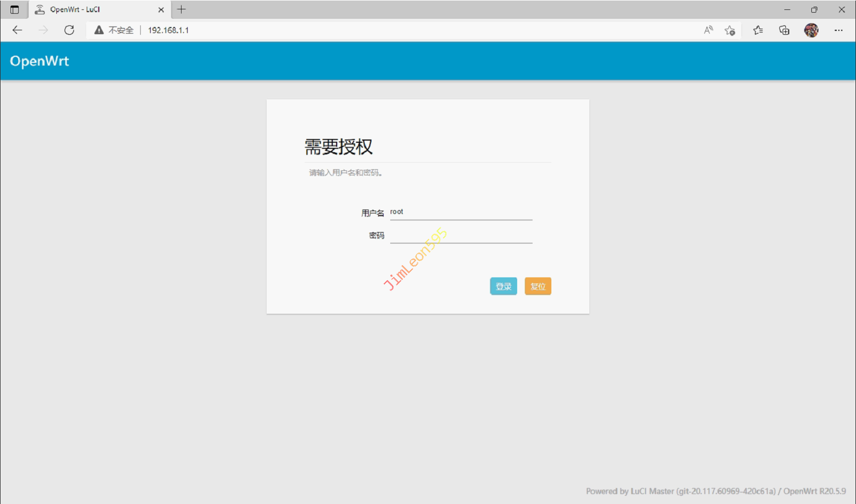Toggle the vertical tabs icon
The height and width of the screenshot is (504, 856).
pyautogui.click(x=14, y=9)
